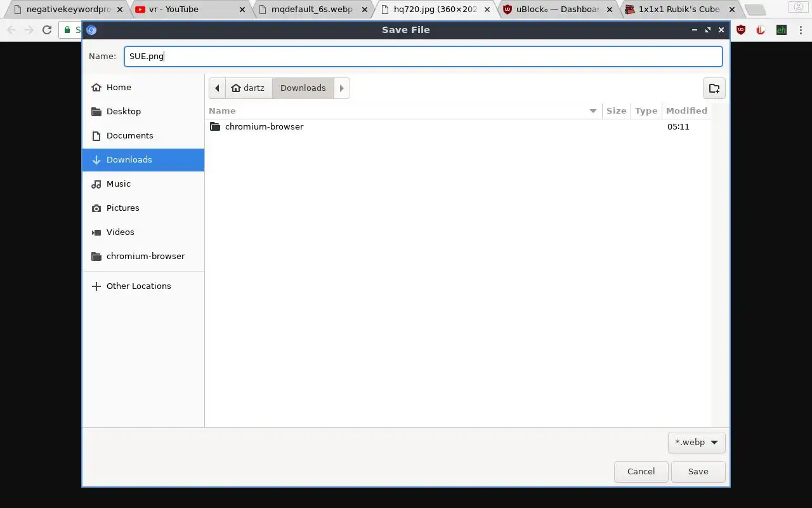The width and height of the screenshot is (812, 508).
Task: Open the new tab button
Action: (755, 10)
